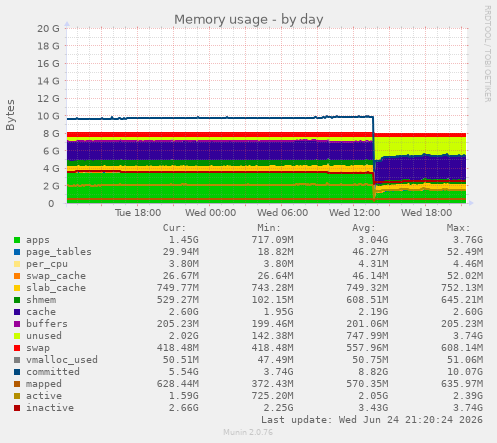Click the 'shmem' legend label
Screen dimensions: 497x443
(41, 300)
